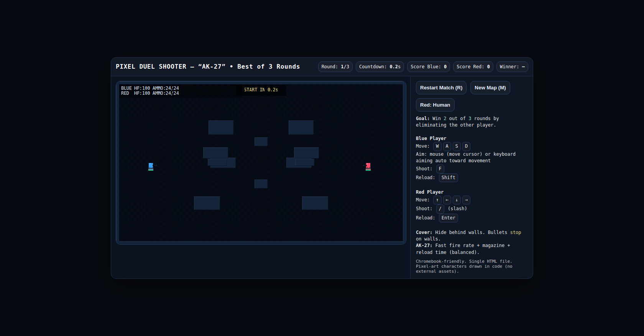Click the up arrow key badge

pyautogui.click(x=437, y=200)
